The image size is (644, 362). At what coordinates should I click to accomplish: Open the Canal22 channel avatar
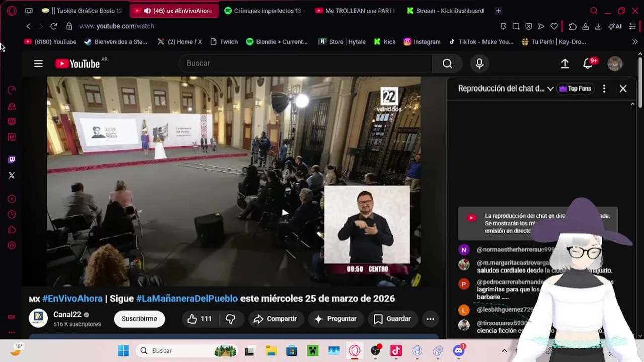pyautogui.click(x=38, y=319)
